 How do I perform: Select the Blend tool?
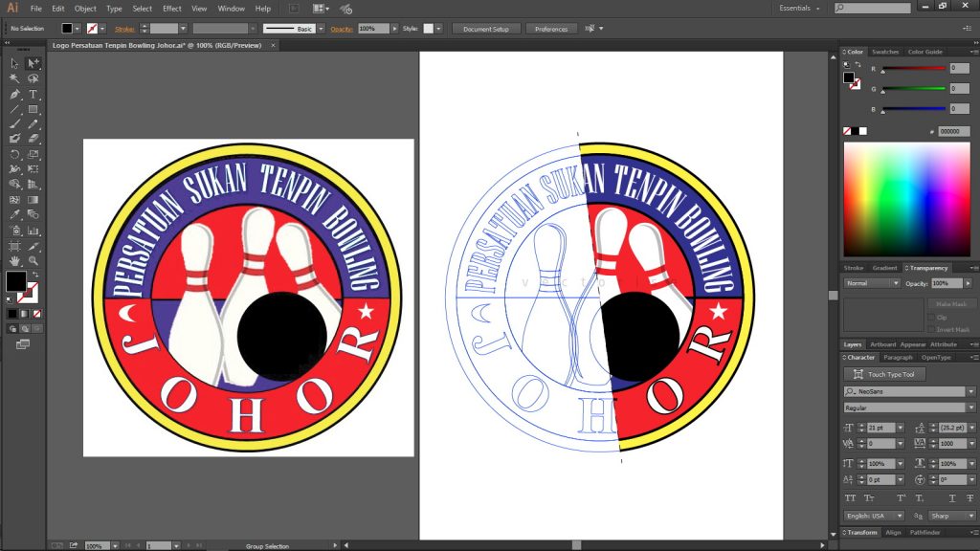(33, 215)
